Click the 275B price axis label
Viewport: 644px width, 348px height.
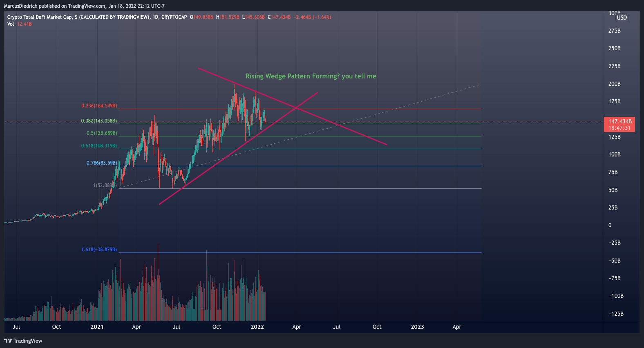(614, 31)
